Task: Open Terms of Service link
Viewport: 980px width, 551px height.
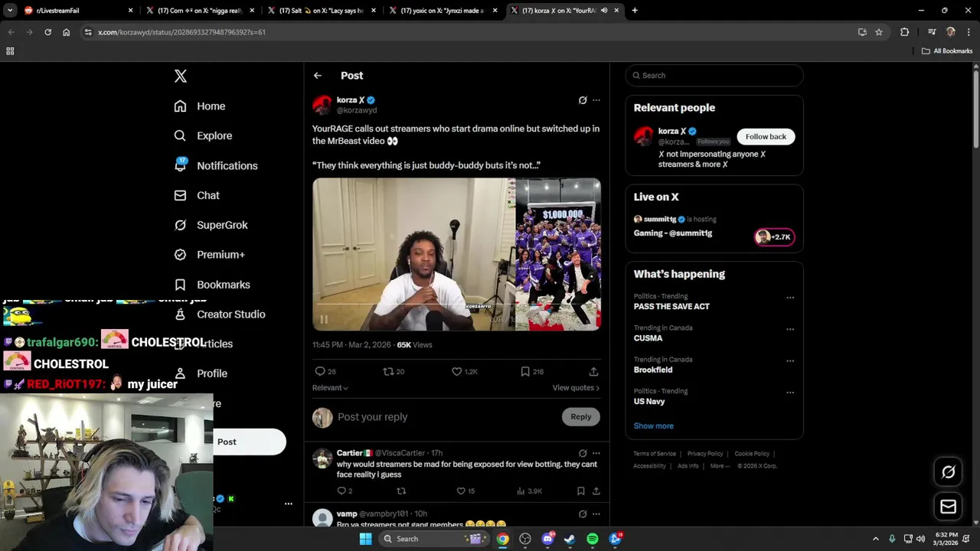Action: pos(655,454)
